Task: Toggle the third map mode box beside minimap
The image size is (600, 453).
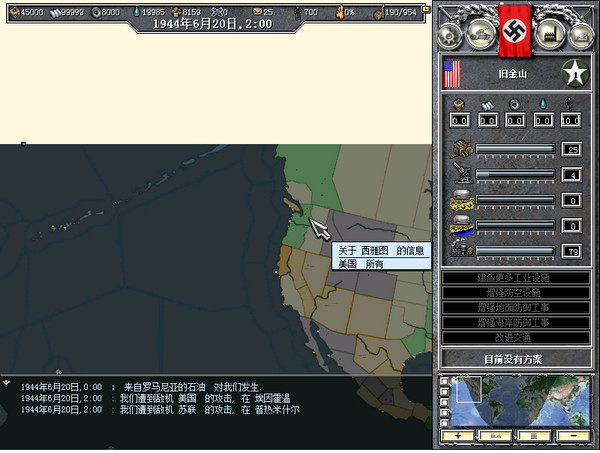Action: point(444,402)
